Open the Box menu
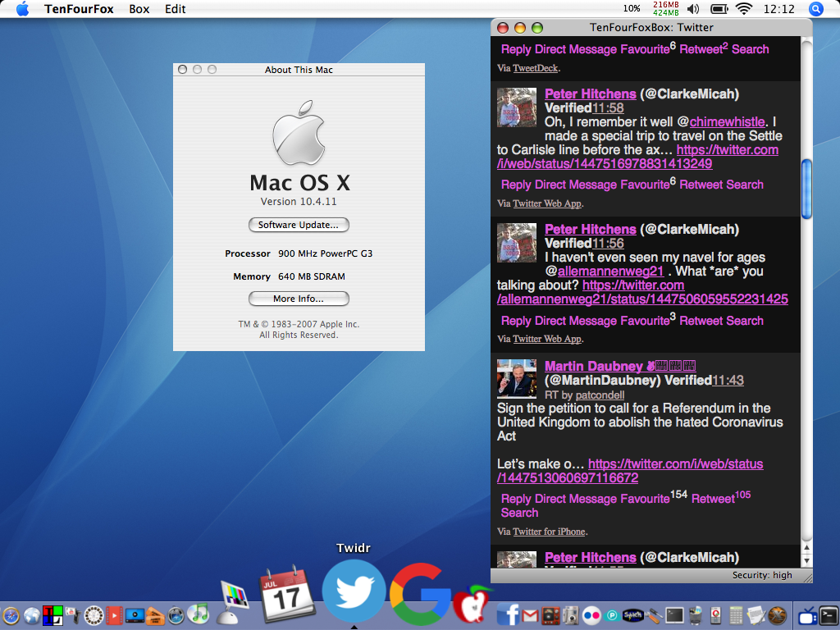The image size is (840, 630). [139, 9]
